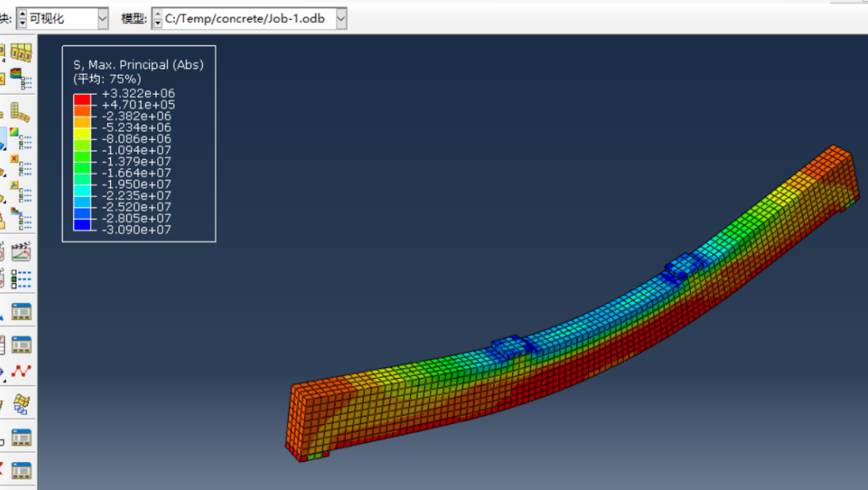Expand the model dropdown showing Job-1.odb
The width and height of the screenshot is (868, 490).
[341, 18]
